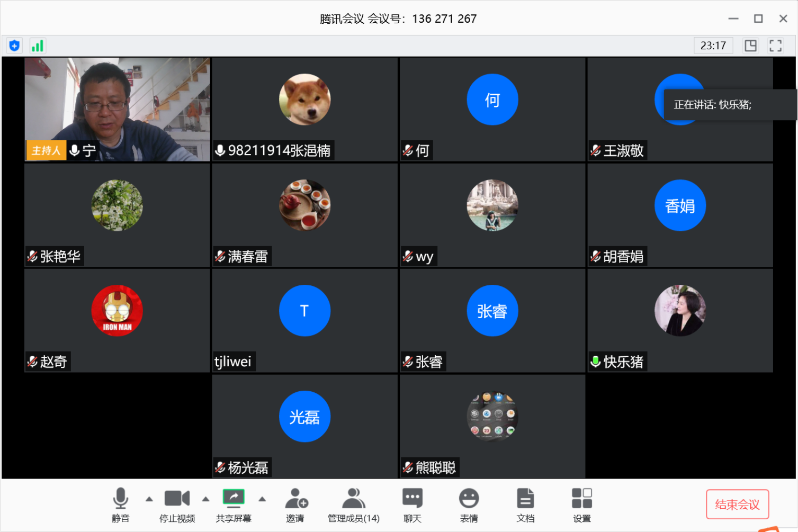Open the 设置 settings icon
798x532 pixels.
[x=581, y=504]
